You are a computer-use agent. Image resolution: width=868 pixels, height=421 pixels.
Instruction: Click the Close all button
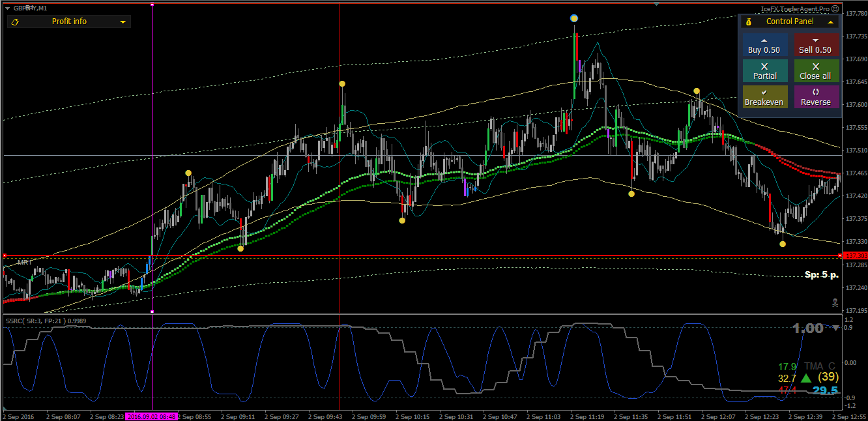point(815,71)
